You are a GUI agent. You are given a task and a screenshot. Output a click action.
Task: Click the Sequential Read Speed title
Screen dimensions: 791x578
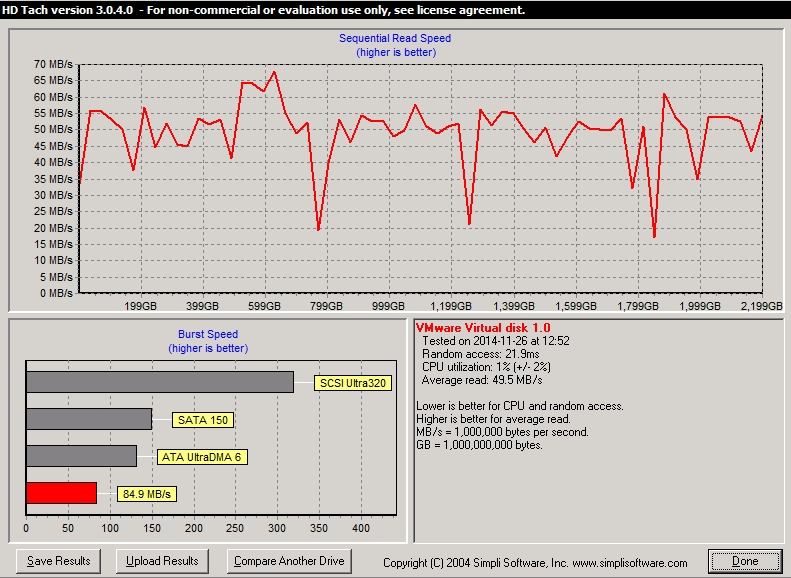(x=395, y=38)
